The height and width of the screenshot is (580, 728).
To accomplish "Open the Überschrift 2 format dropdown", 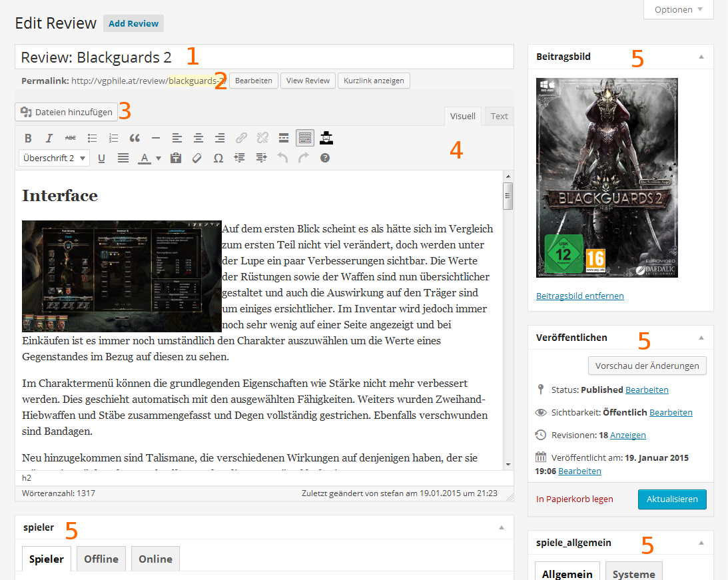I will click(x=54, y=158).
